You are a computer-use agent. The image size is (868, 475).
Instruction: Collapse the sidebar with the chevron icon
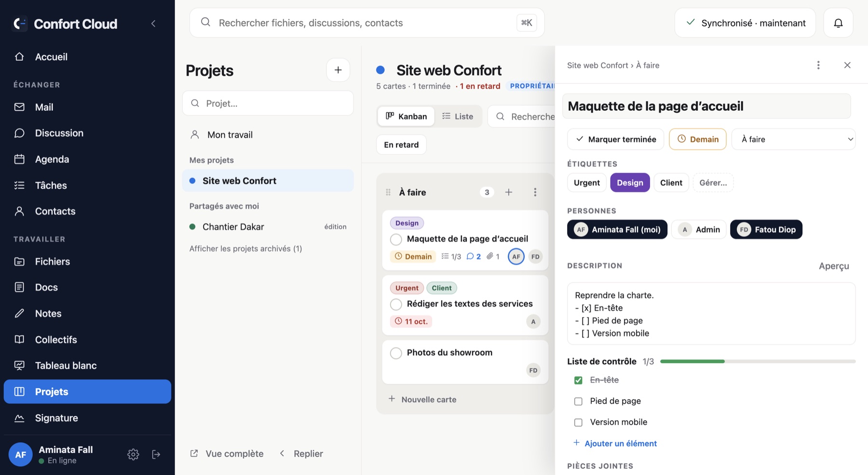pos(153,24)
